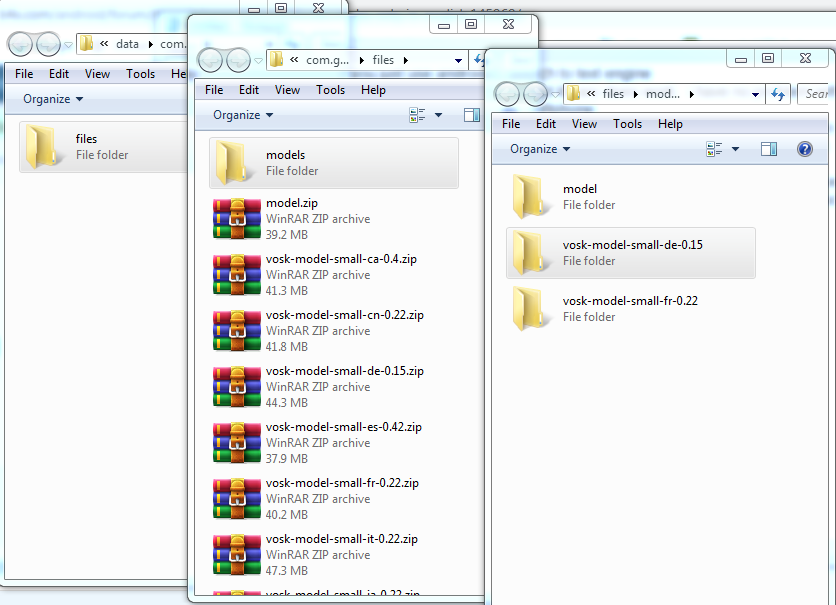Open address history dropdown in middle window
Image resolution: width=836 pixels, height=605 pixels.
point(458,60)
